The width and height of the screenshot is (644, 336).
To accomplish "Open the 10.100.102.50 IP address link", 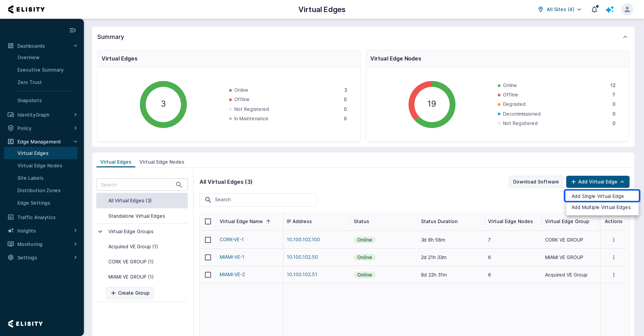I will pyautogui.click(x=302, y=257).
